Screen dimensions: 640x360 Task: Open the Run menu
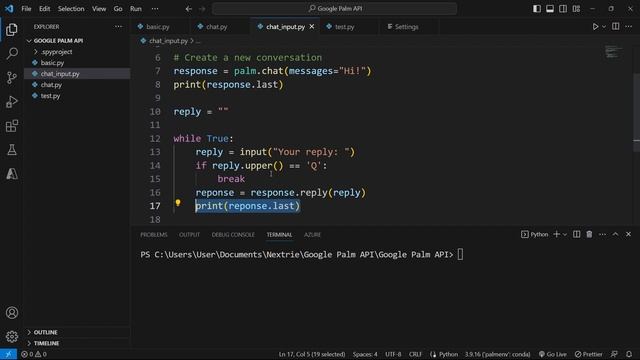point(136,9)
